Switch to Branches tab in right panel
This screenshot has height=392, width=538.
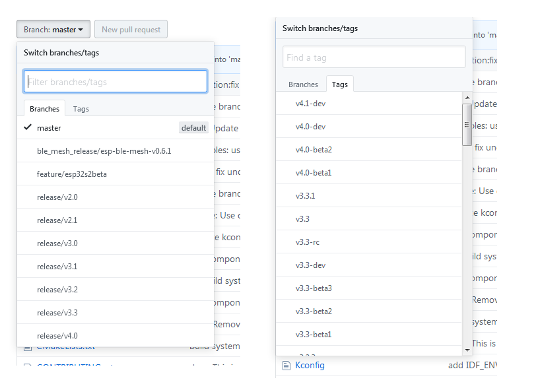tap(303, 84)
